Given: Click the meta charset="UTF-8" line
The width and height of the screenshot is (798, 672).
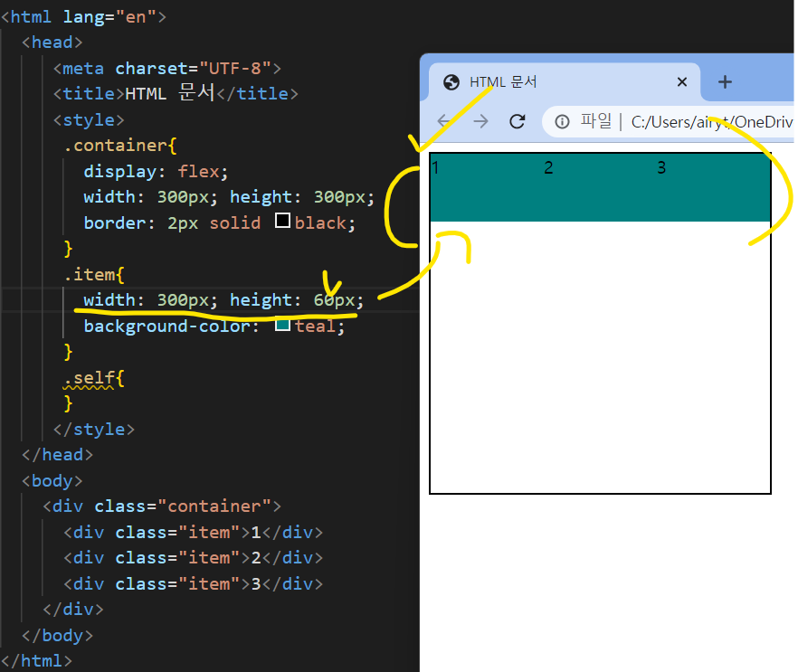Looking at the screenshot, I should [167, 68].
